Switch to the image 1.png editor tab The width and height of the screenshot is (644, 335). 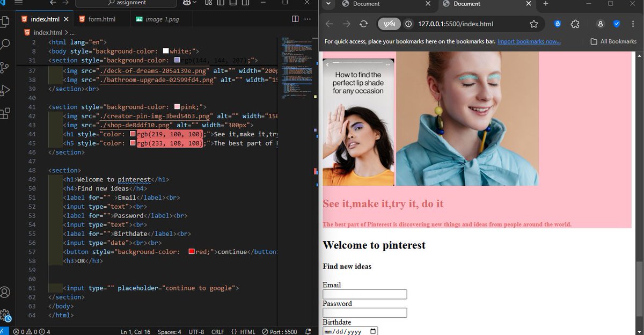coord(162,19)
